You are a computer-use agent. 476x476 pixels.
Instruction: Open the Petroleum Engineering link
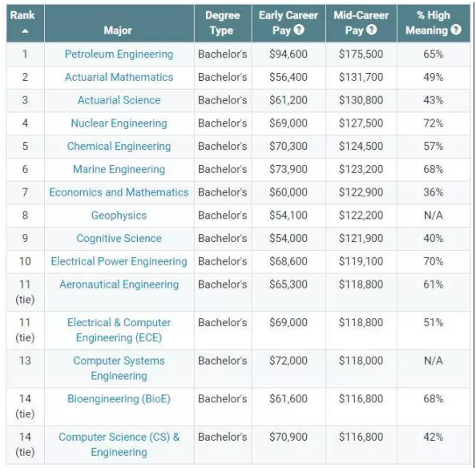[119, 54]
